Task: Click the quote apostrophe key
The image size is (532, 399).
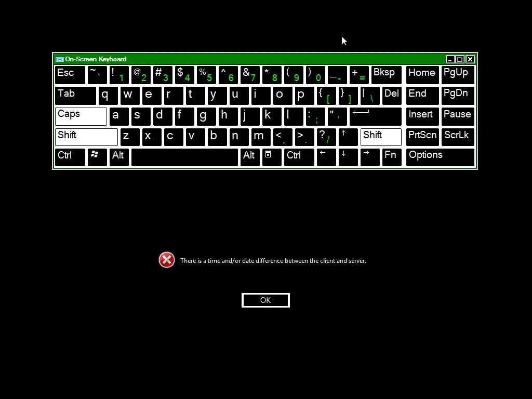Action: pos(337,116)
